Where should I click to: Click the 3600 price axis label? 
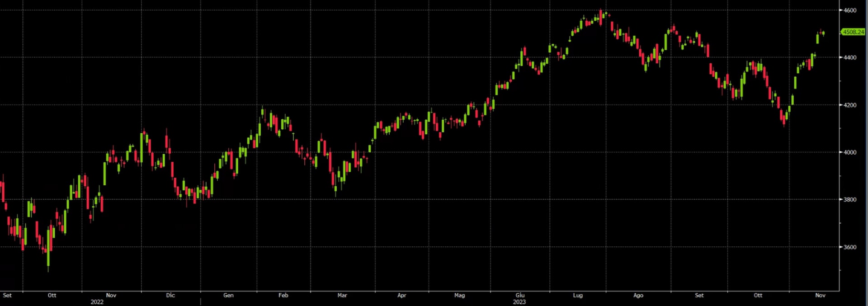point(850,247)
